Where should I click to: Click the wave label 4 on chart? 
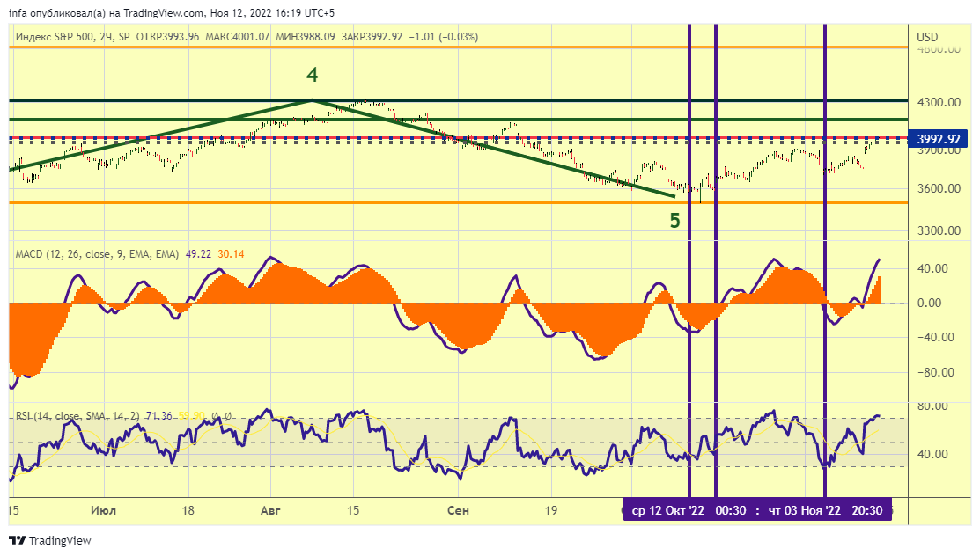point(313,75)
